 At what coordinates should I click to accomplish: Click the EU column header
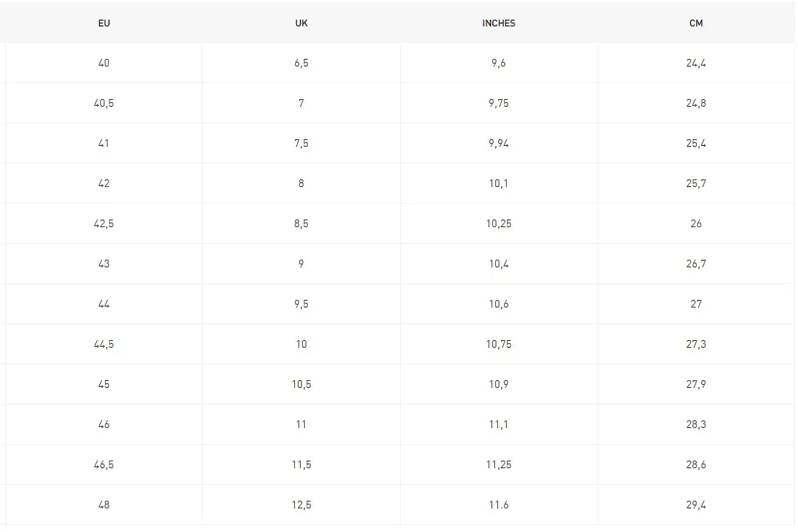104,23
